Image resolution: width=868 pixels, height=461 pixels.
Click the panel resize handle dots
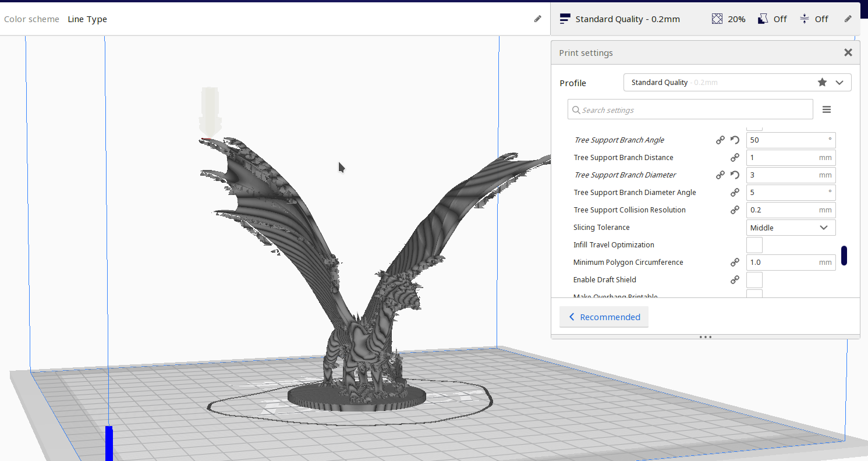(x=705, y=337)
